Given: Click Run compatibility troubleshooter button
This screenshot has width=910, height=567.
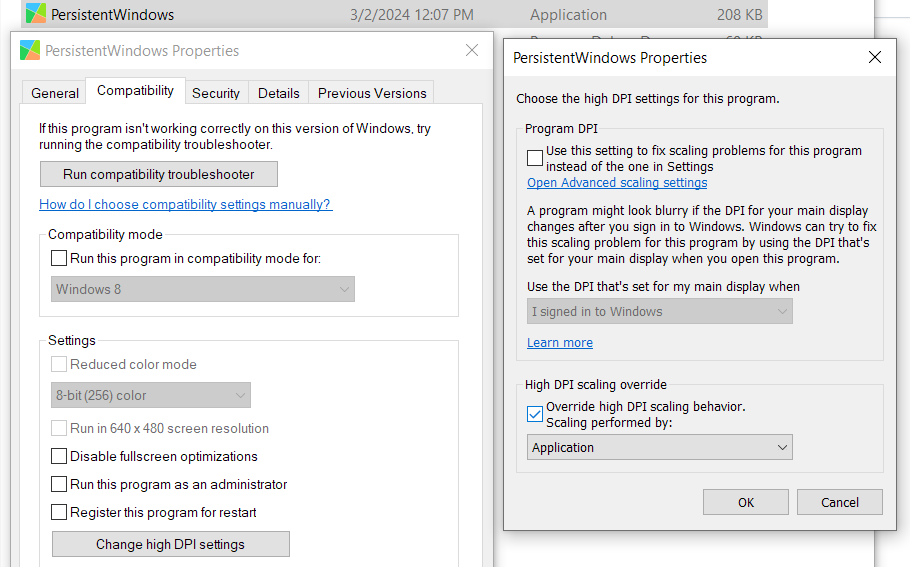Looking at the screenshot, I should point(158,174).
